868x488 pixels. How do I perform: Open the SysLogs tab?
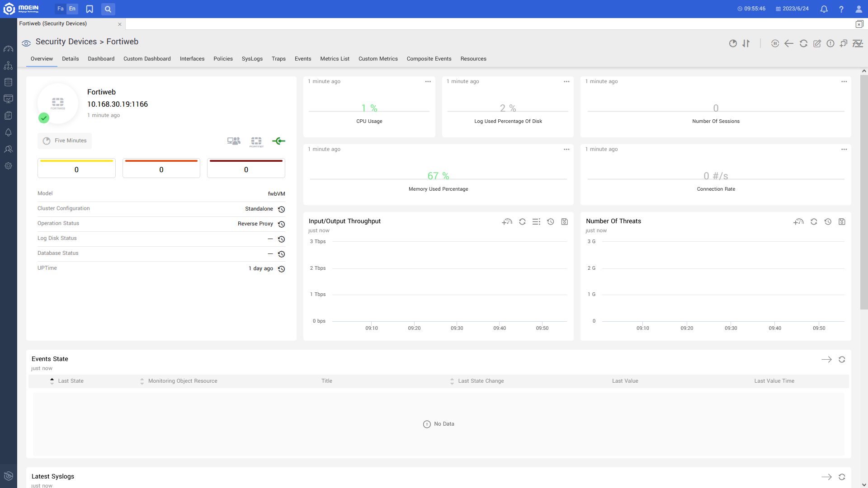click(252, 59)
